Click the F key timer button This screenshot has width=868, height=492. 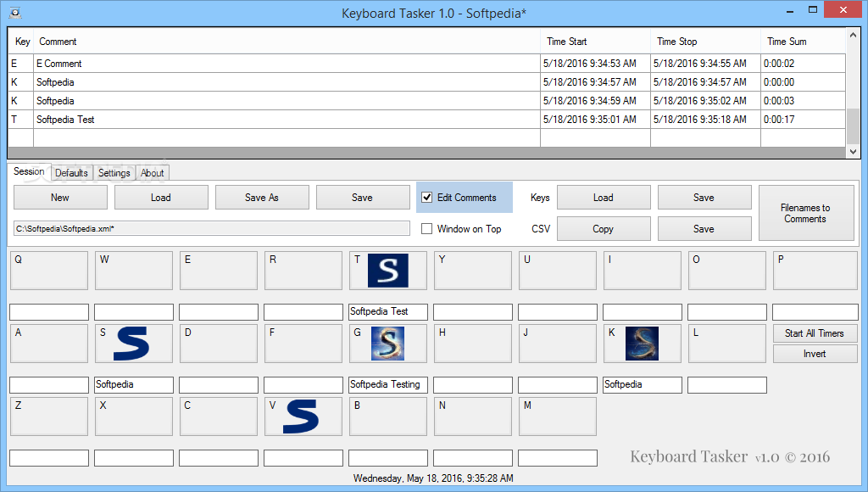[x=303, y=344]
